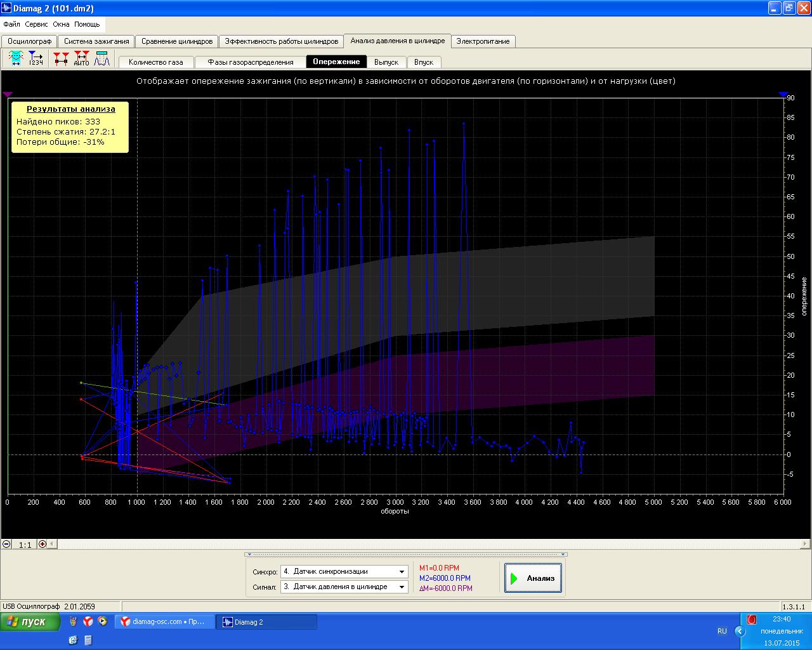Expand the Сигнал sensor dropdown
This screenshot has width=812, height=650.
(x=402, y=587)
